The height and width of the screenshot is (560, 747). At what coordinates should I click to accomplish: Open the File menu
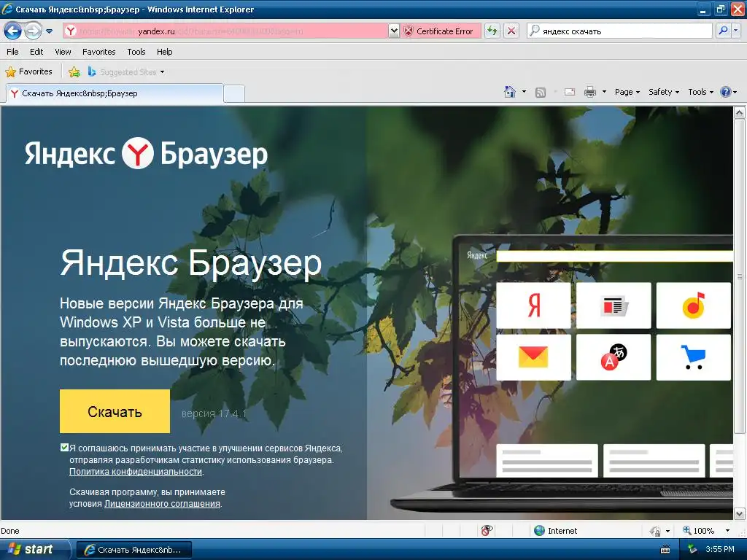tap(13, 52)
